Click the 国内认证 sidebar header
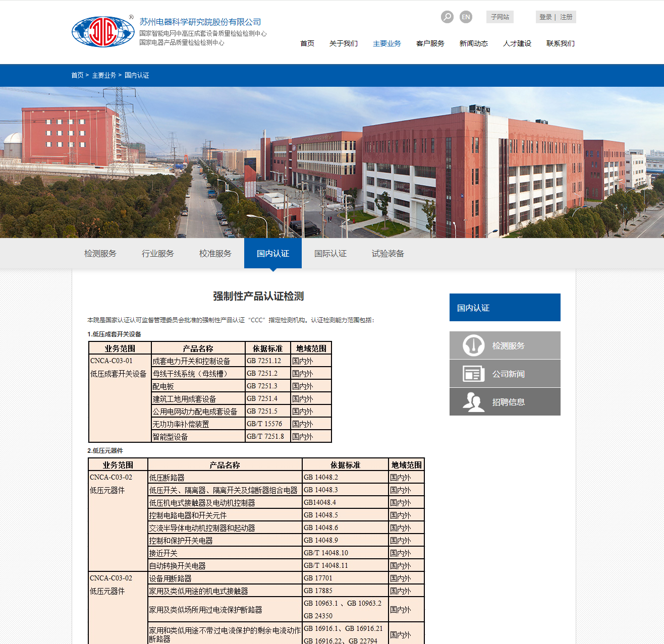 tap(505, 307)
